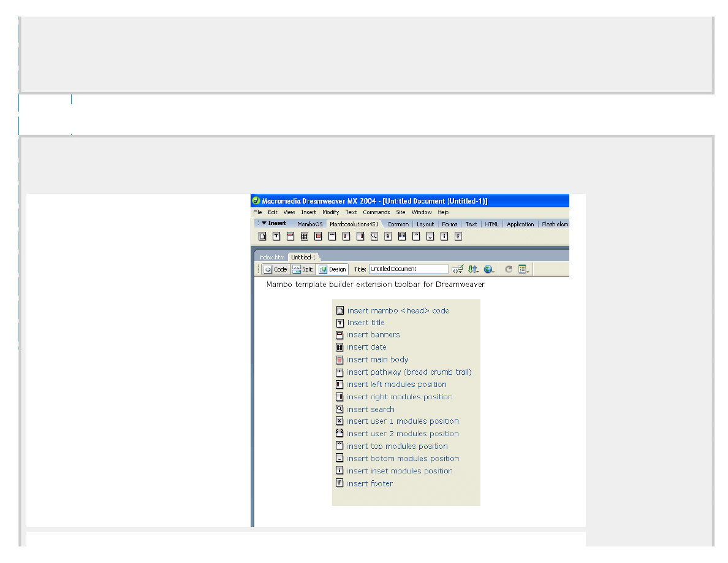Click the insert search magnifier toolbar icon
Screen dimensions: 728x563
374,236
